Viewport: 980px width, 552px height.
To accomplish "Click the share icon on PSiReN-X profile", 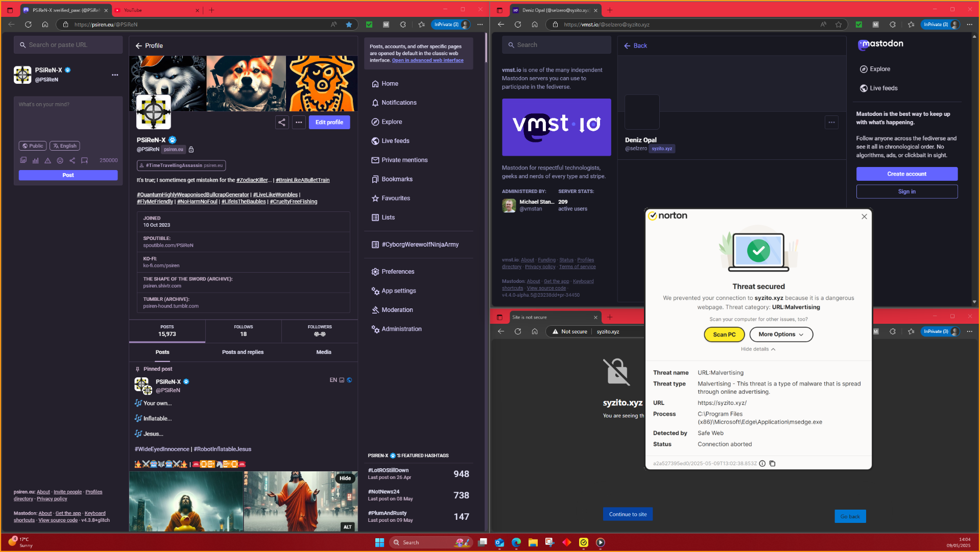I will [282, 123].
